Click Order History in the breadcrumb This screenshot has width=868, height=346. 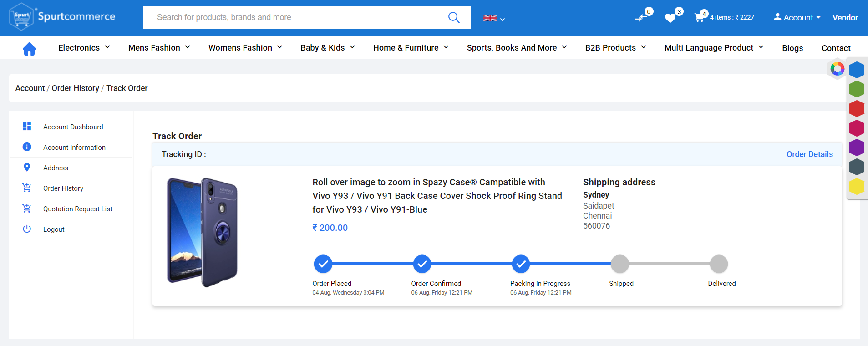tap(76, 88)
